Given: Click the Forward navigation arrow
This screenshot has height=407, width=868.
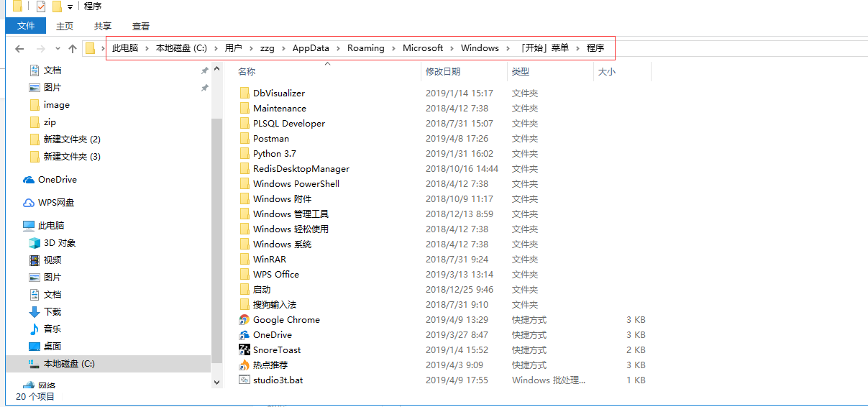Looking at the screenshot, I should tap(40, 49).
